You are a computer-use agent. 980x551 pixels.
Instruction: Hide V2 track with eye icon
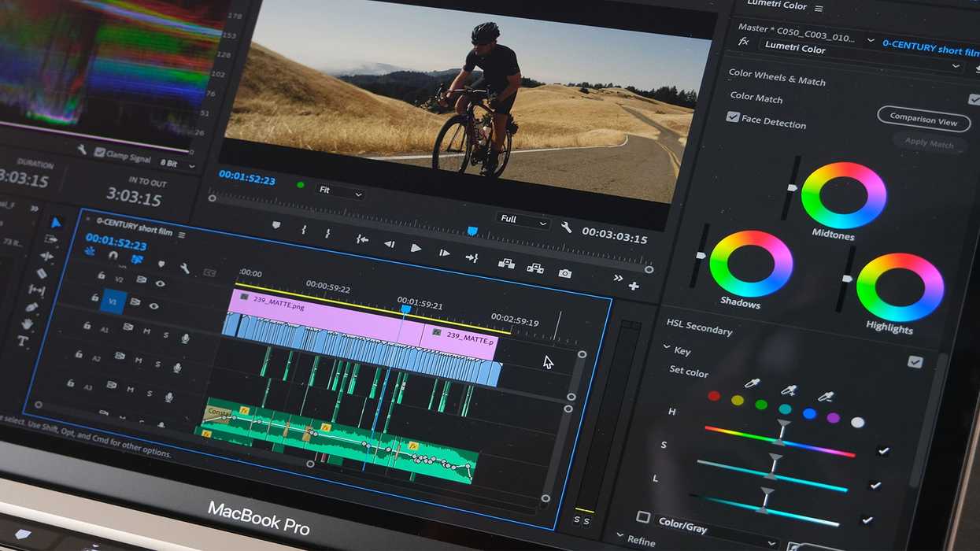(x=161, y=284)
